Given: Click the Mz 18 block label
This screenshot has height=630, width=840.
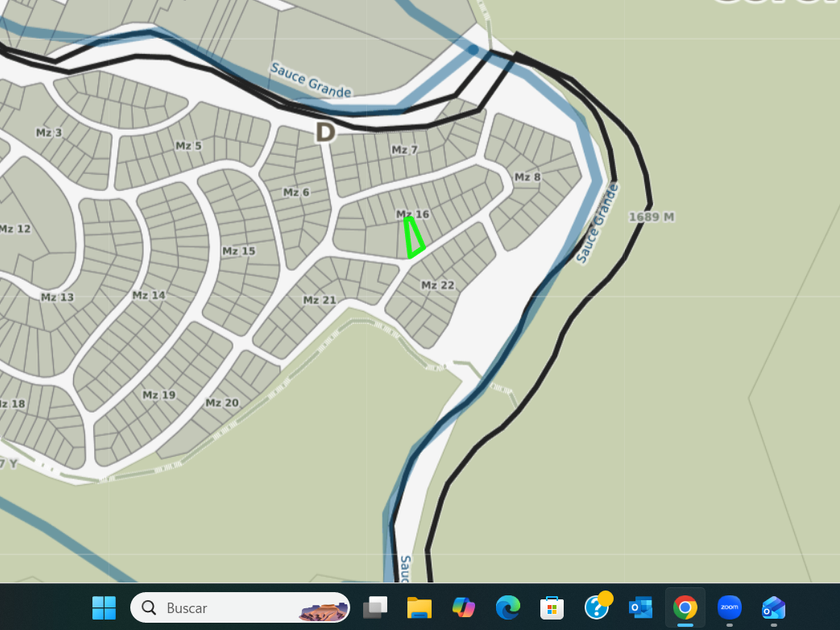Looking at the screenshot, I should point(12,404).
